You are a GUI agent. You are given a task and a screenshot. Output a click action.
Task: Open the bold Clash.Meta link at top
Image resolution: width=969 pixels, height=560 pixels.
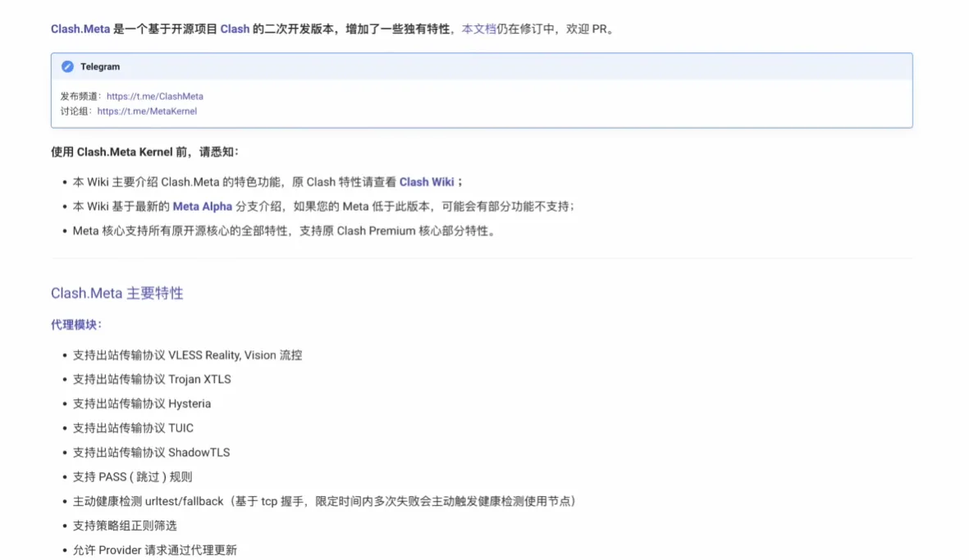coord(80,29)
